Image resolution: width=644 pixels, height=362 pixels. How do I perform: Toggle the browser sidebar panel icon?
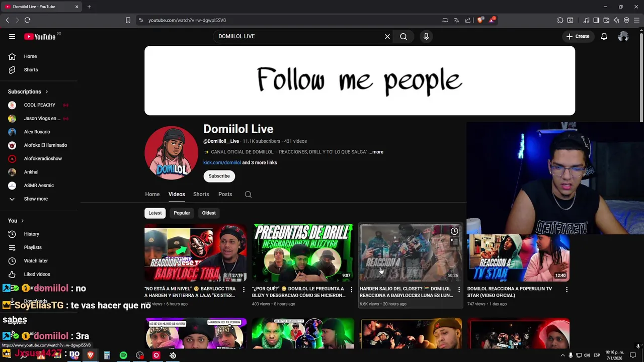coord(596,20)
